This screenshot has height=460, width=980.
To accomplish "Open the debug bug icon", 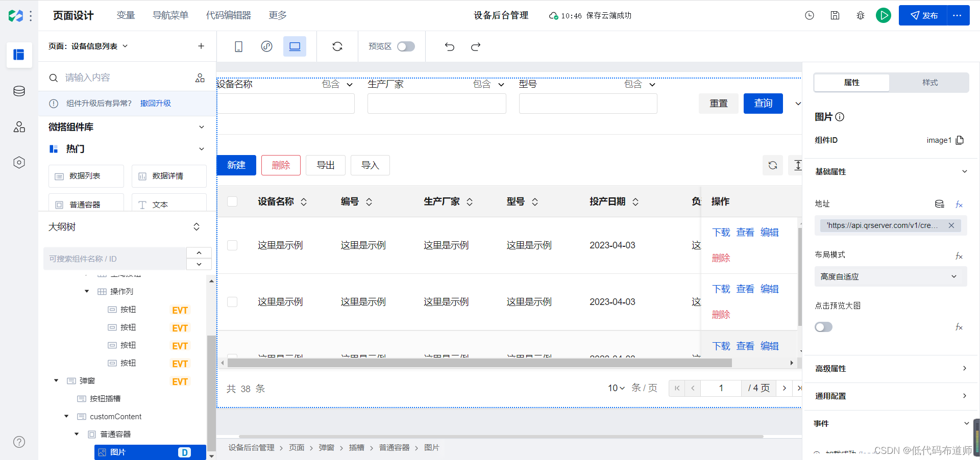I will point(861,15).
